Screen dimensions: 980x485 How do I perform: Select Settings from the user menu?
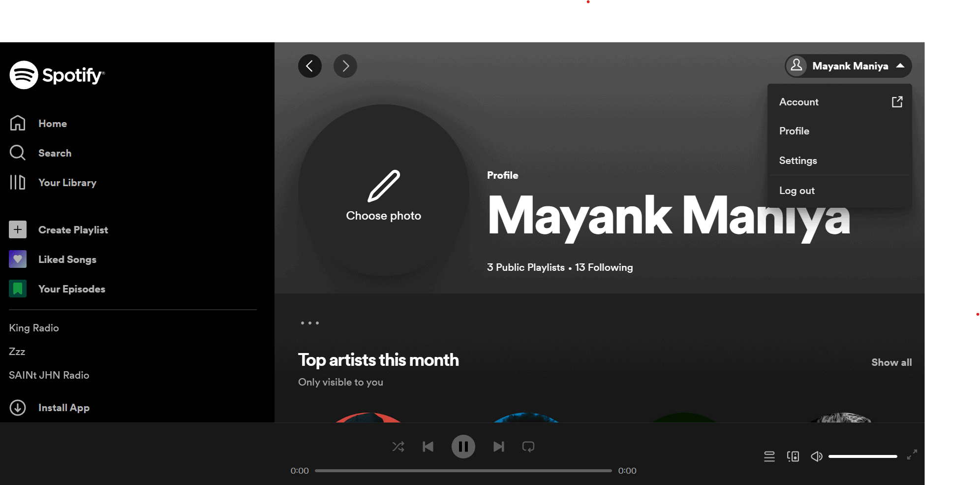(798, 161)
